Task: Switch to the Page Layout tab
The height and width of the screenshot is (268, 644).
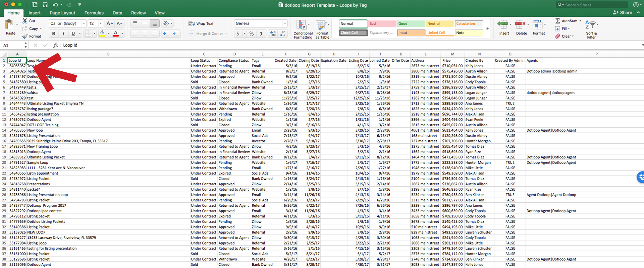Action: (62, 13)
